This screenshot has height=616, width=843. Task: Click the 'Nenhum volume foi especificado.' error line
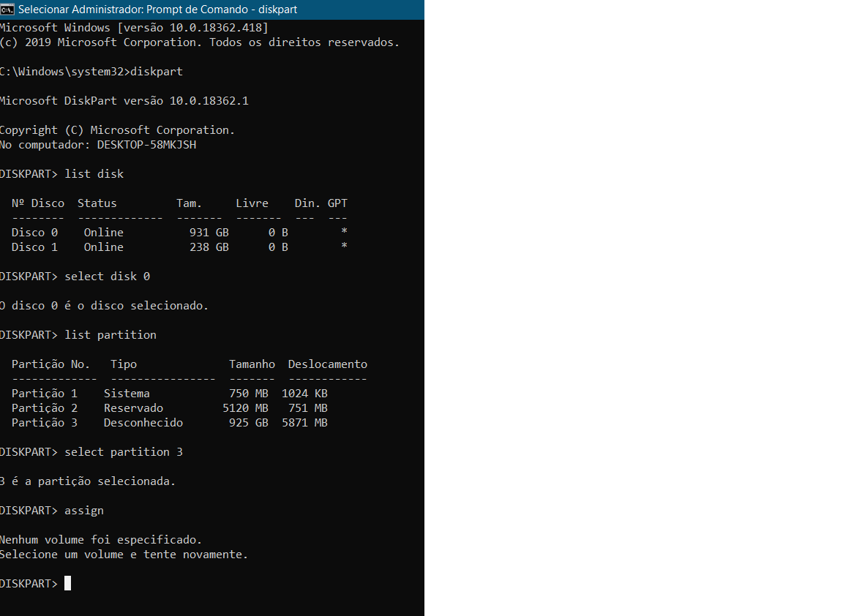[x=101, y=540]
